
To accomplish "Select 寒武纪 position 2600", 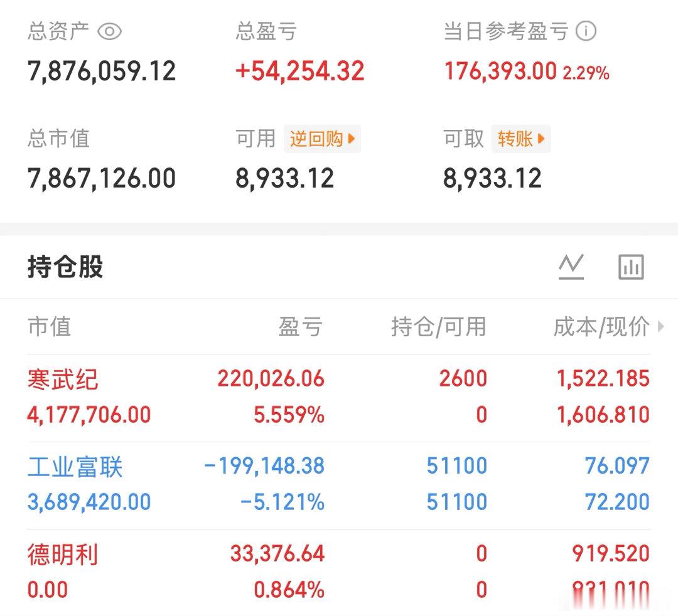I will coord(463,379).
